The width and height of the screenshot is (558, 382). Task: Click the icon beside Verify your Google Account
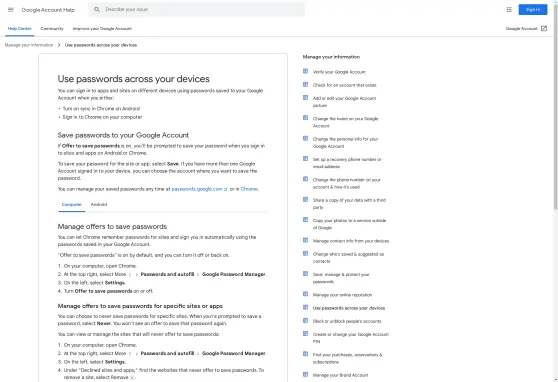pyautogui.click(x=305, y=71)
